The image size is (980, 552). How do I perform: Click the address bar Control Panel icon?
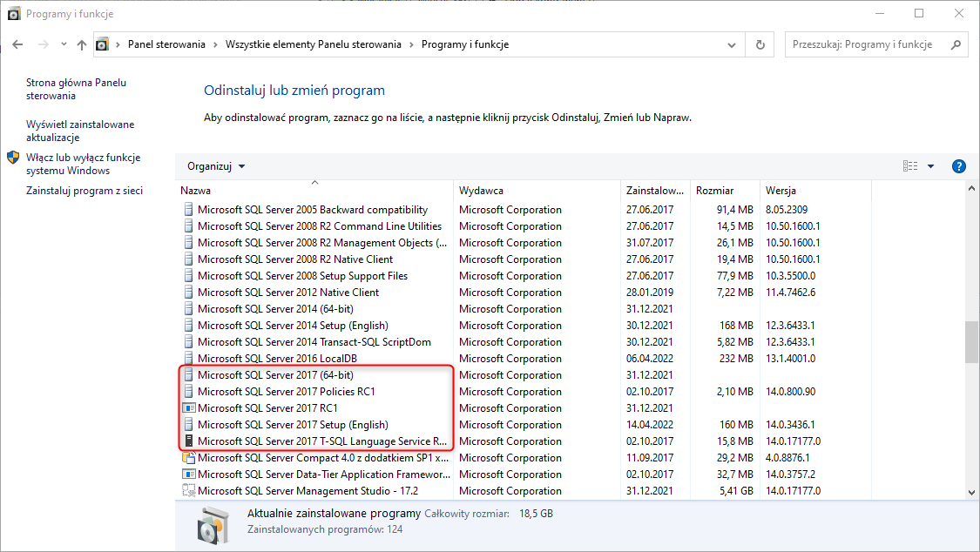pyautogui.click(x=103, y=44)
